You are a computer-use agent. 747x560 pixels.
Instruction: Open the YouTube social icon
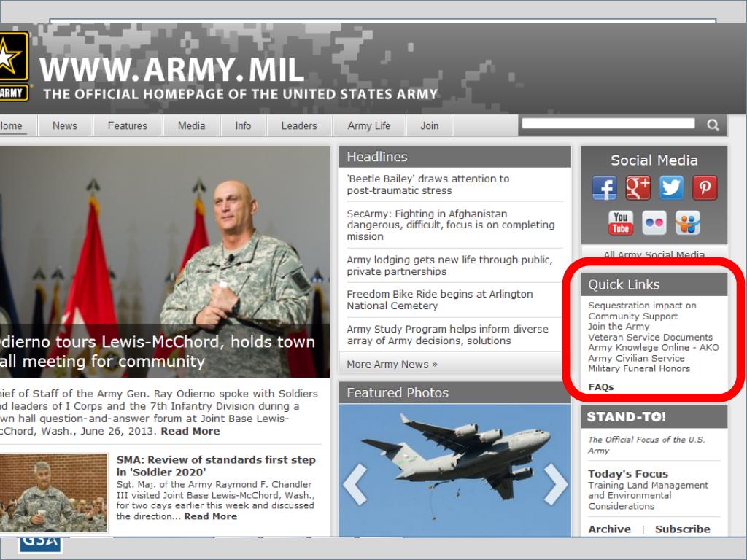coord(621,223)
